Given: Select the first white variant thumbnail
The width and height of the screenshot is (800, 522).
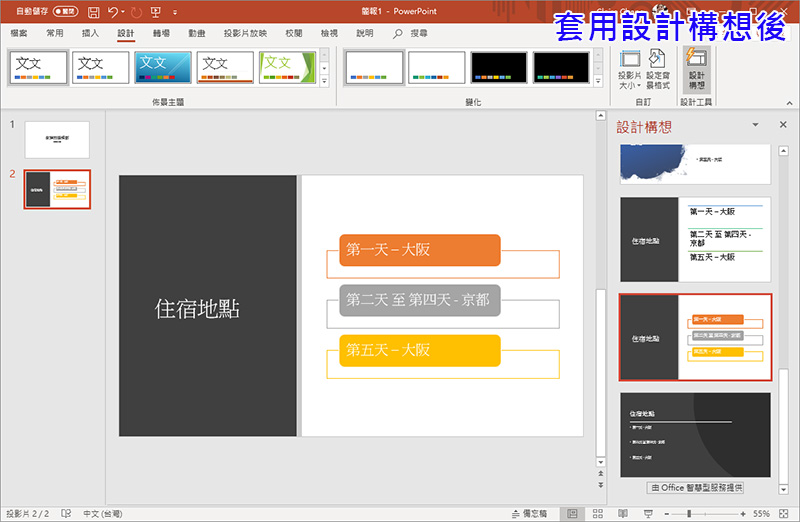Looking at the screenshot, I should click(x=374, y=67).
